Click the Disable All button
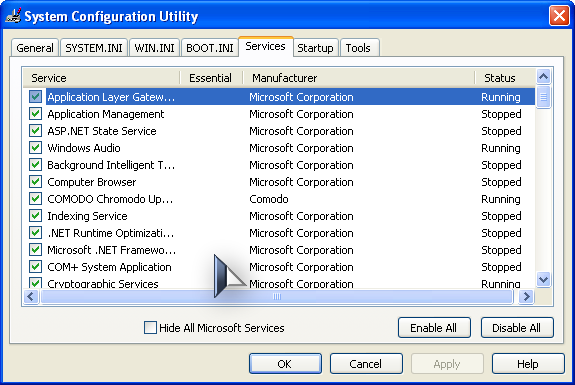Viewport: 575px width, 385px height. (517, 327)
